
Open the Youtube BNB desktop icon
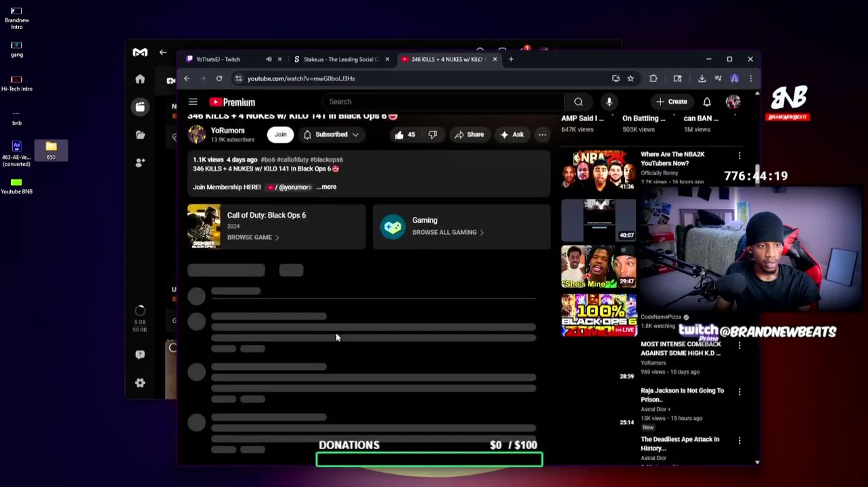click(16, 186)
